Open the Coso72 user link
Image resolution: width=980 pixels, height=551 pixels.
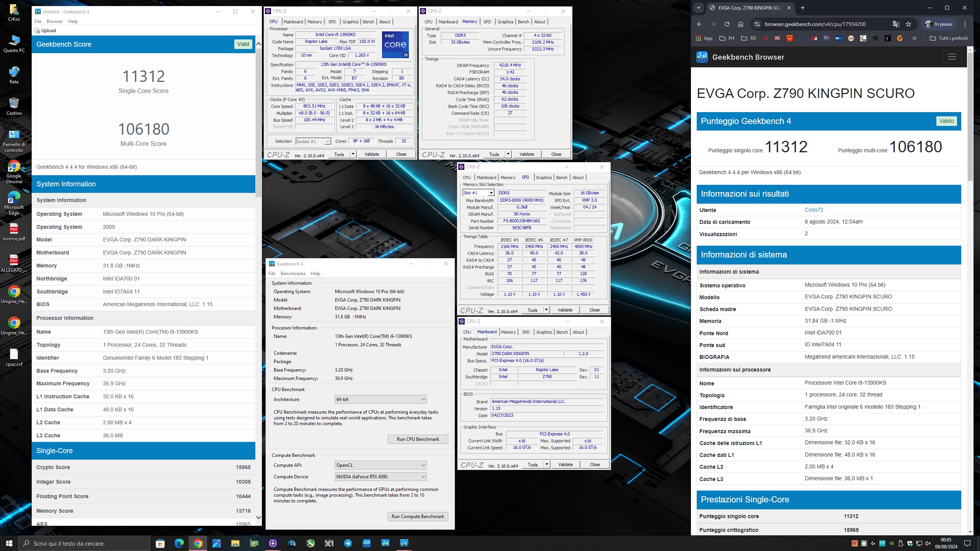tap(814, 210)
